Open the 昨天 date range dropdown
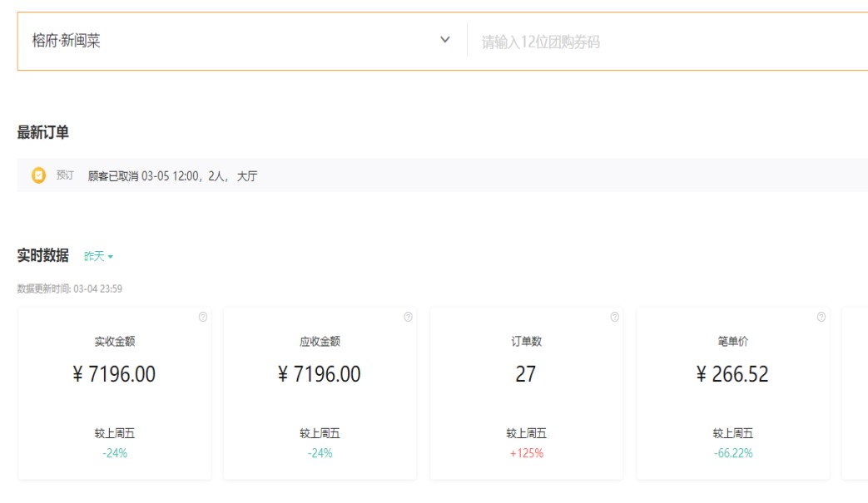This screenshot has width=868, height=503. point(98,257)
